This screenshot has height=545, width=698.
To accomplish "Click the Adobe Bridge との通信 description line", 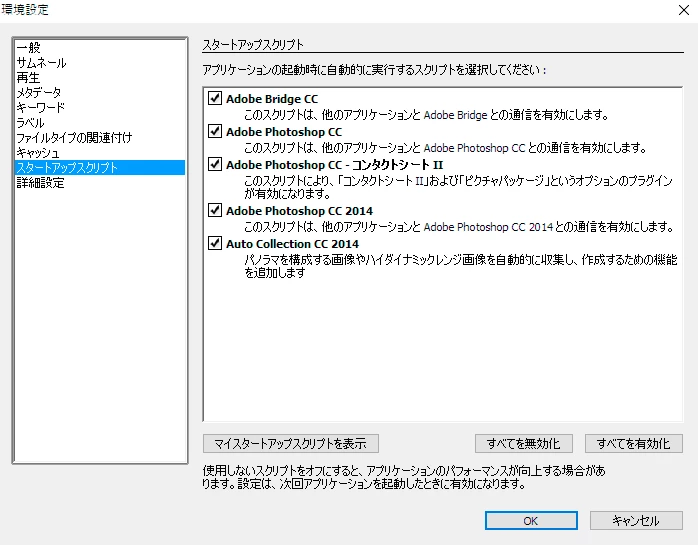I will [x=426, y=115].
